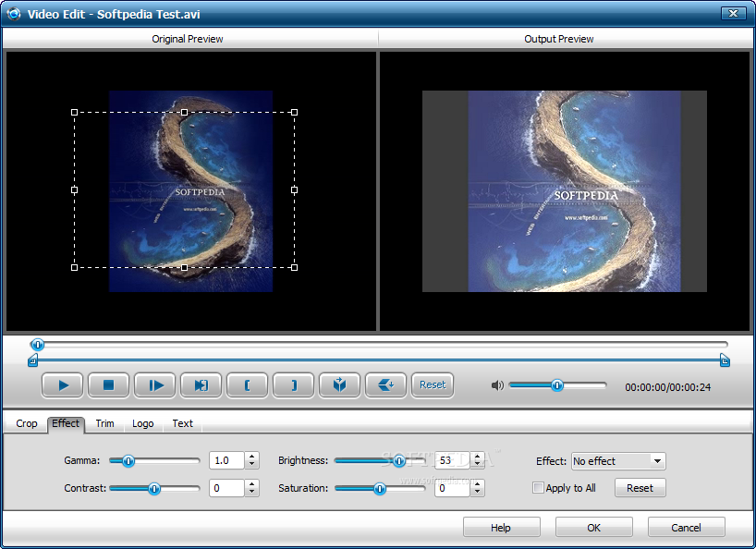
Task: Select the trim start marker on the timeline
Action: click(x=32, y=360)
